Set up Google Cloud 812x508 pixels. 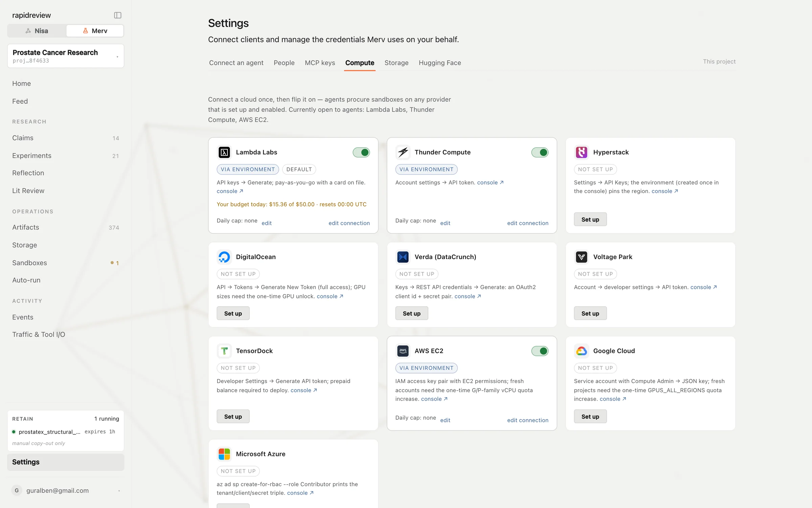590,417
